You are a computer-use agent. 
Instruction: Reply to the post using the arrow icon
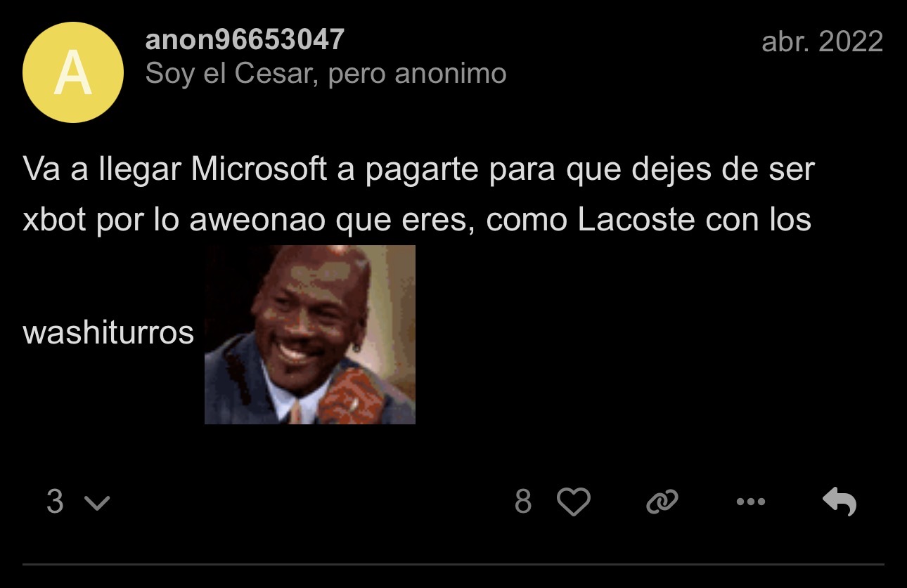click(x=840, y=502)
